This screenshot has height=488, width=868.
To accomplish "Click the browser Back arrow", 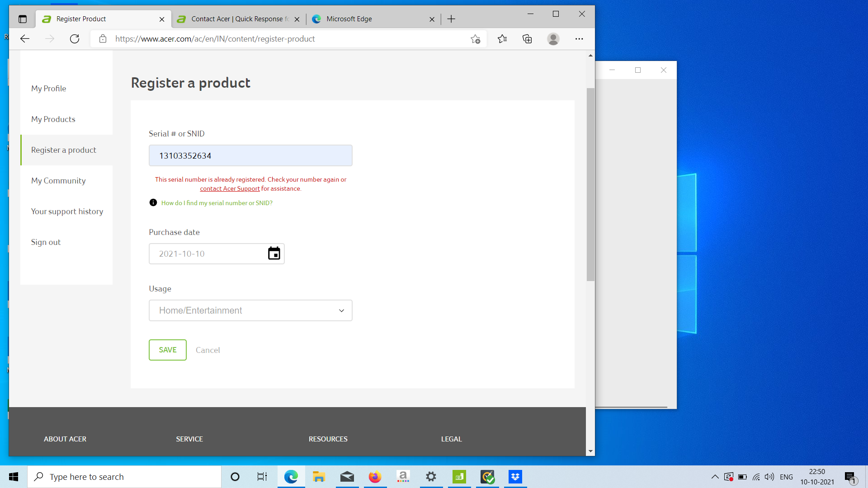I will click(x=25, y=39).
